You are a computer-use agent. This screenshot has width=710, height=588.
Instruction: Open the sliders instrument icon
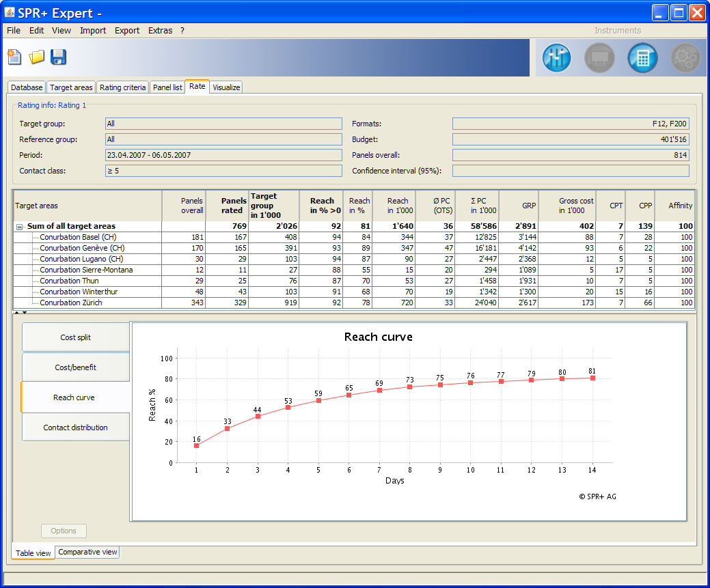[x=556, y=58]
